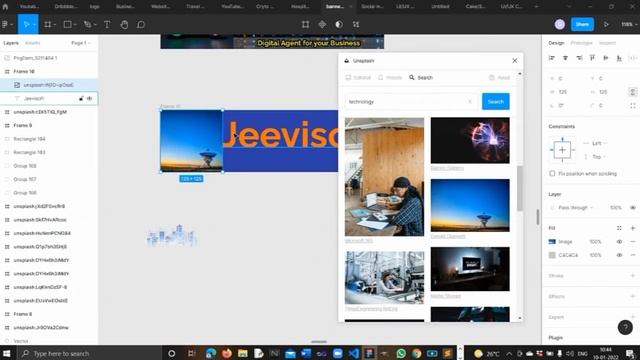Open the About link in Unsplash
Screen dimensions: 640x360
click(x=500, y=78)
